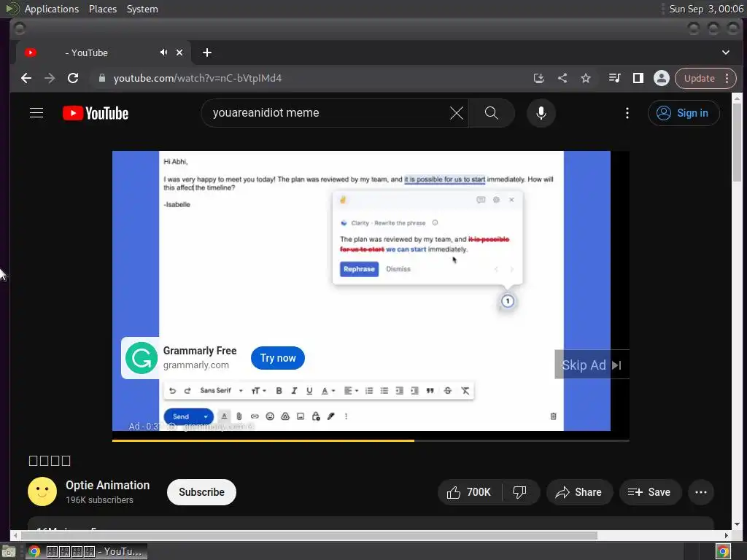
Task: Open the media control icon in toolbar
Action: 614,78
